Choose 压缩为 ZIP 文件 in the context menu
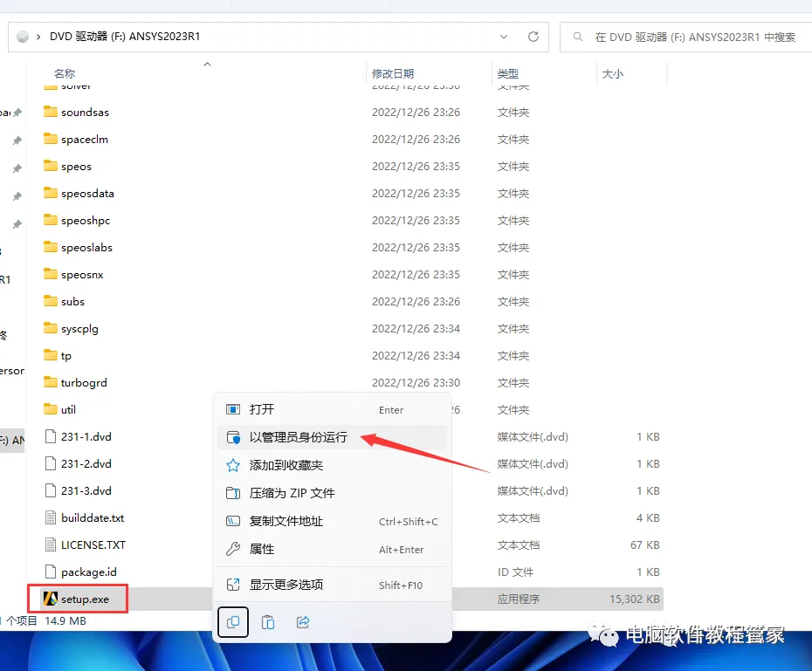Screen dimensions: 812x671 (332, 493)
